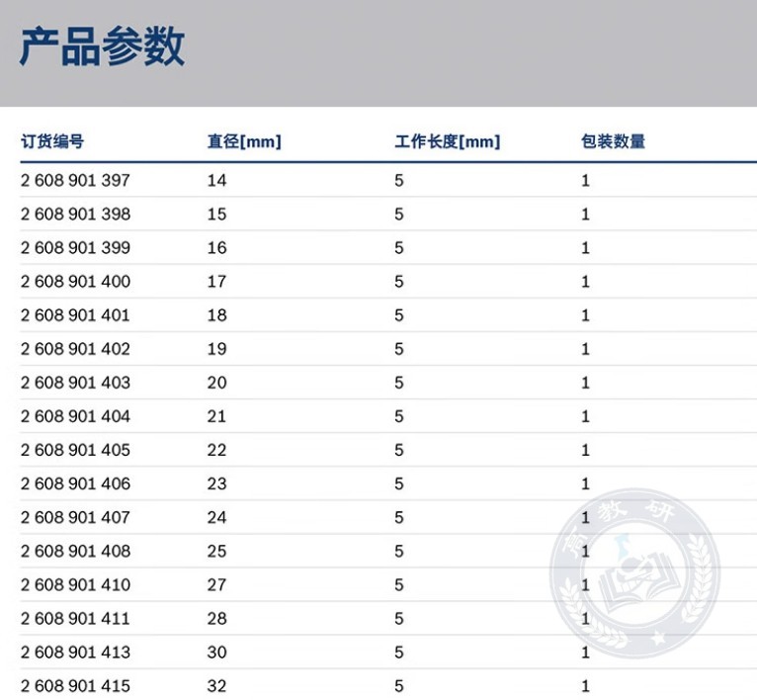The width and height of the screenshot is (757, 700).
Task: Click diameter value 20
Action: pos(216,383)
